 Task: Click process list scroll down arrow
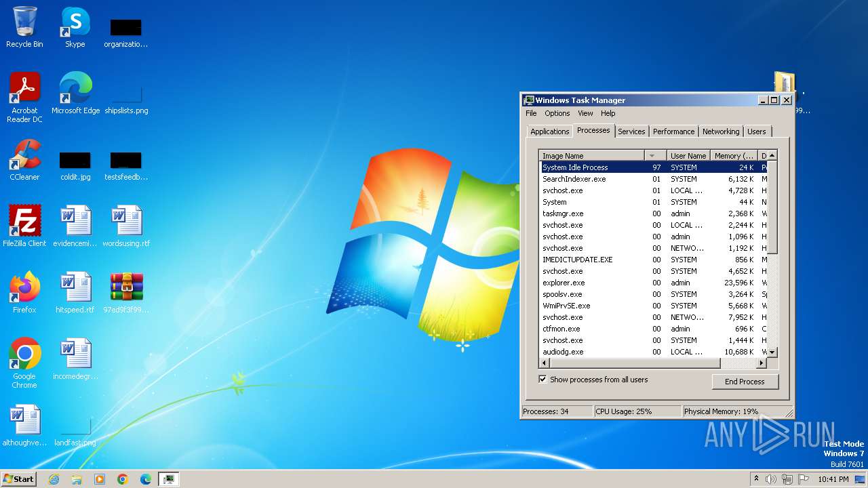(x=772, y=352)
